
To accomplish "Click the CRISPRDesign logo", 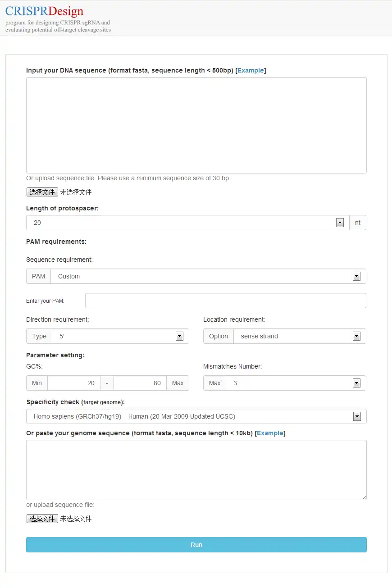I will 44,11.
